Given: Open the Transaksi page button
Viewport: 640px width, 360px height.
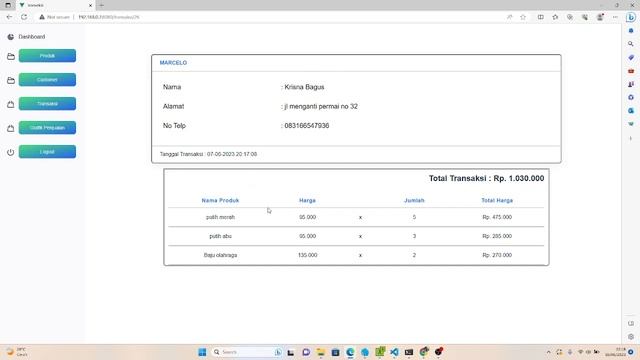Looking at the screenshot, I should pos(47,104).
